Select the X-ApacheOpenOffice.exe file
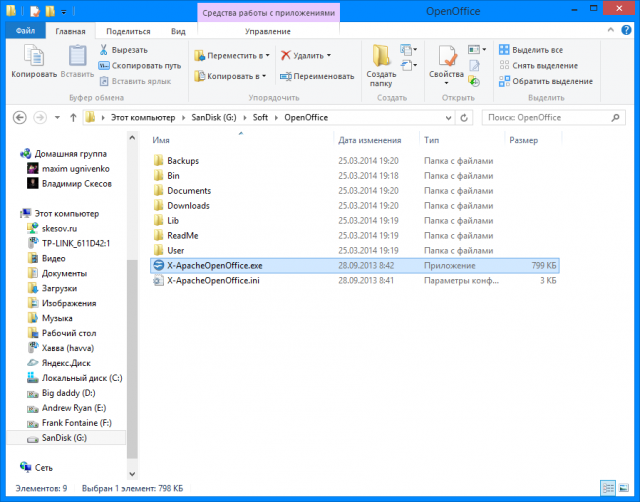The image size is (640, 502). 355,265
